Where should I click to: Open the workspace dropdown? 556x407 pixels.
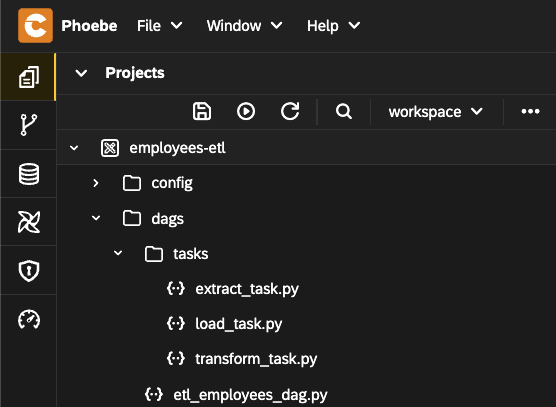[436, 112]
